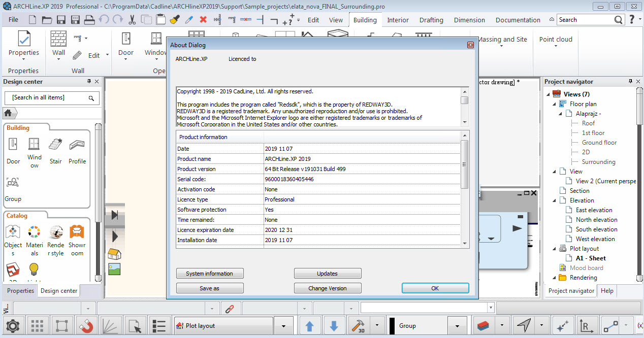644x338 pixels.
Task: Click the red X delete icon
Action: pos(203,20)
